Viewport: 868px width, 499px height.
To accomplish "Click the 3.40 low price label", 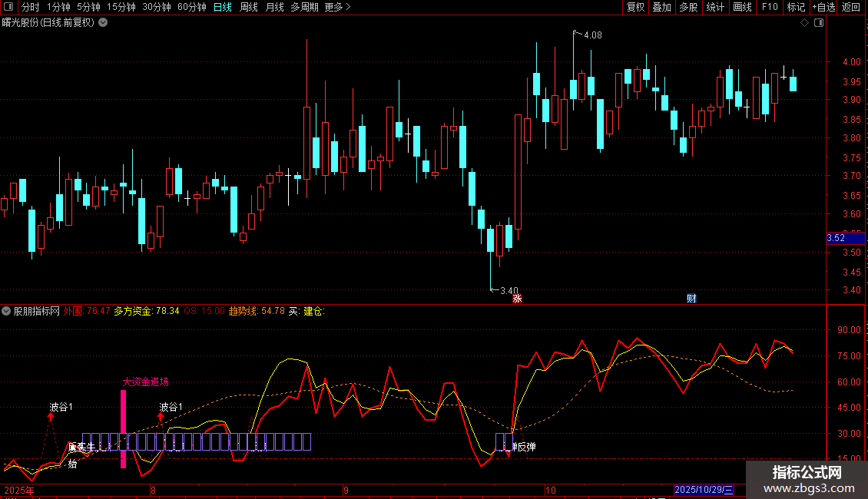I will [509, 290].
